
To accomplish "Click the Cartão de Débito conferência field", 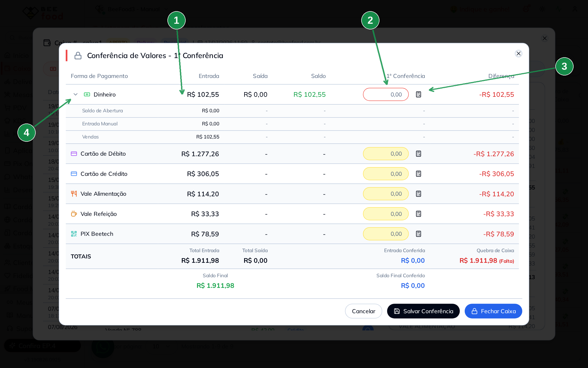I will click(x=386, y=154).
